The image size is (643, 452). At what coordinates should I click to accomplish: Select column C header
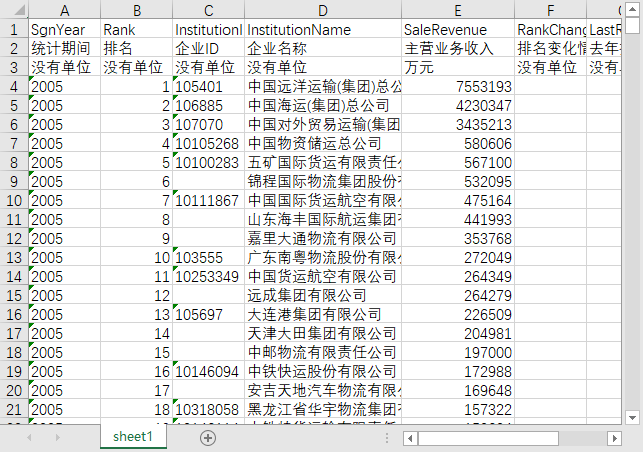coord(208,10)
